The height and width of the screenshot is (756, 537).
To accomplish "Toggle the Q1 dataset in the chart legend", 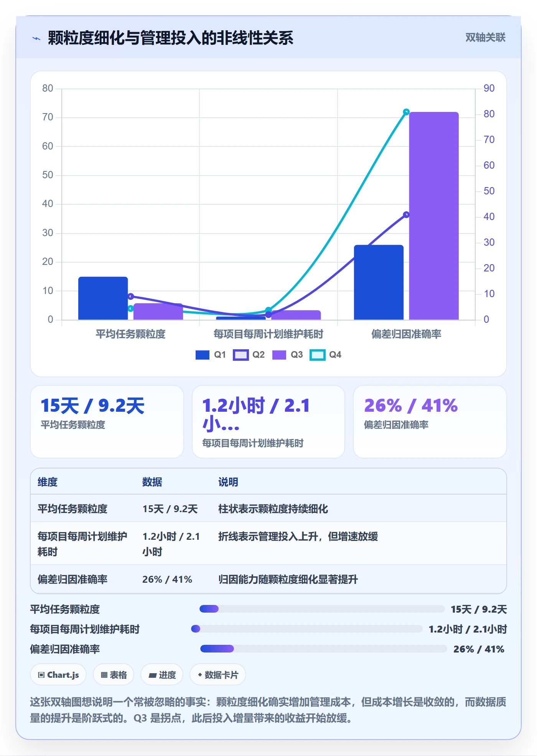I will (x=211, y=355).
